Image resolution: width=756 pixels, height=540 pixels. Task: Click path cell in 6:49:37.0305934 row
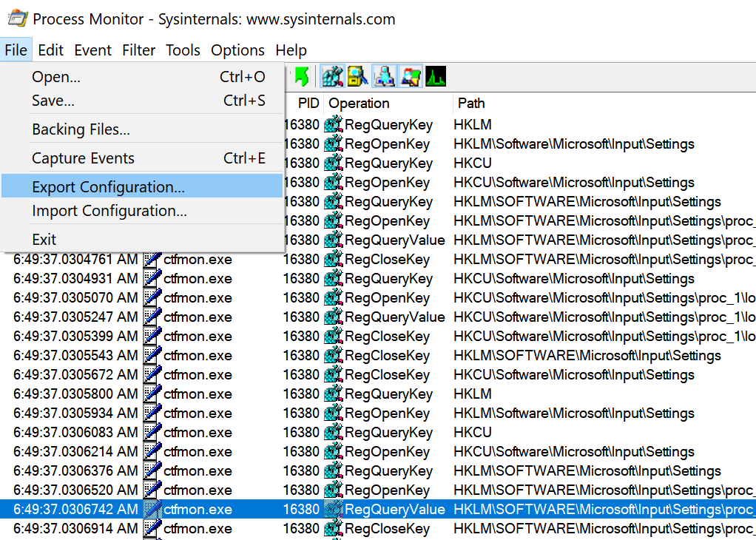click(x=574, y=414)
